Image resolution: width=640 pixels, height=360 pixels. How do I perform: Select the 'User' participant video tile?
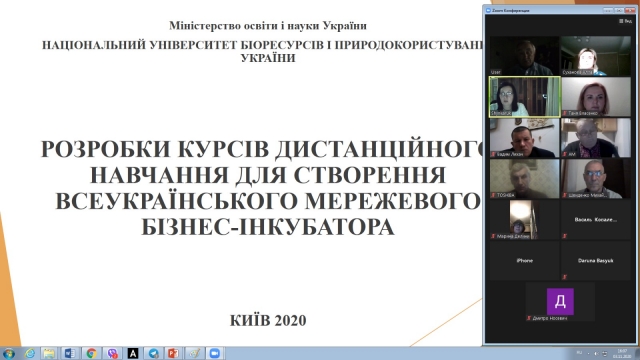tap(524, 56)
